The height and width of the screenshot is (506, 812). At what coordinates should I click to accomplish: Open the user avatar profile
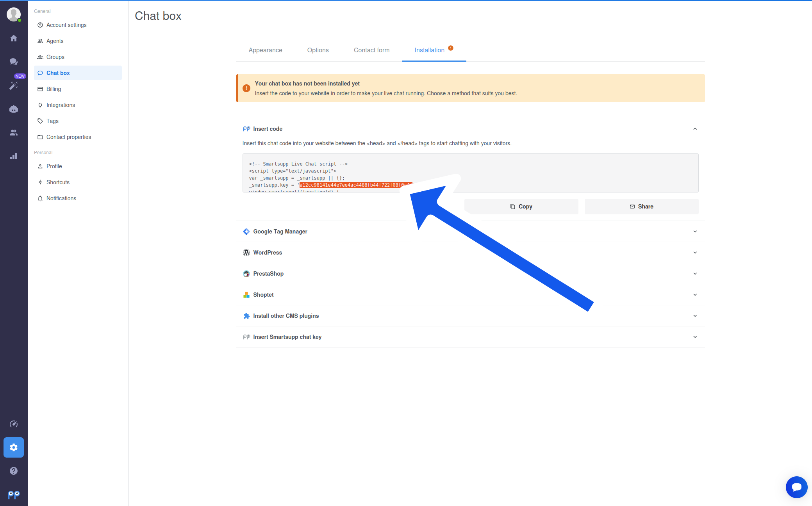tap(14, 14)
